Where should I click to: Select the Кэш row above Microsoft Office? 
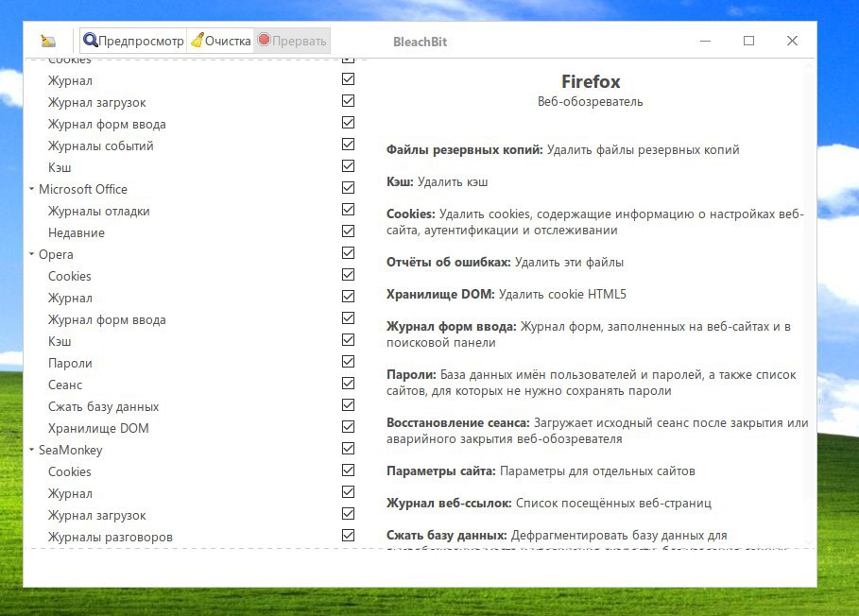(60, 167)
